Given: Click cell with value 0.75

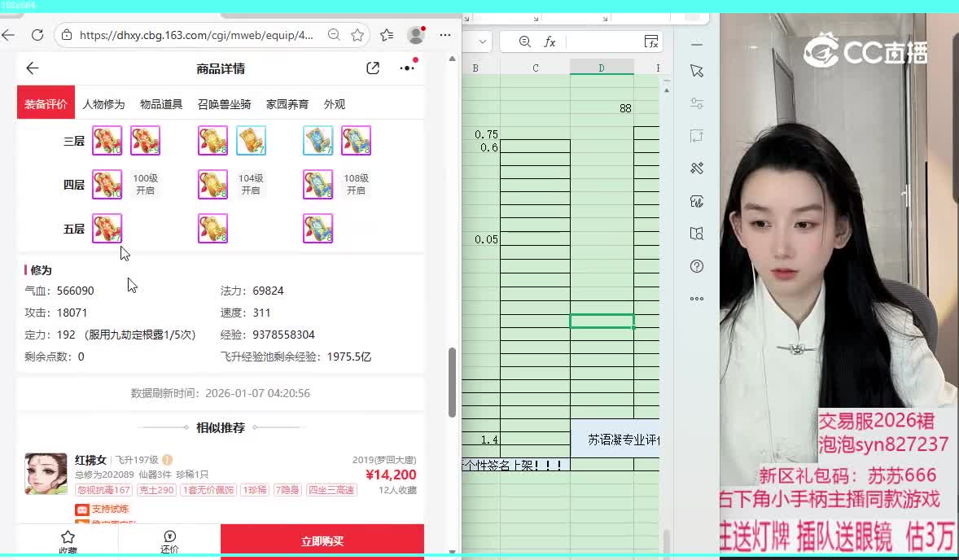Looking at the screenshot, I should 481,133.
